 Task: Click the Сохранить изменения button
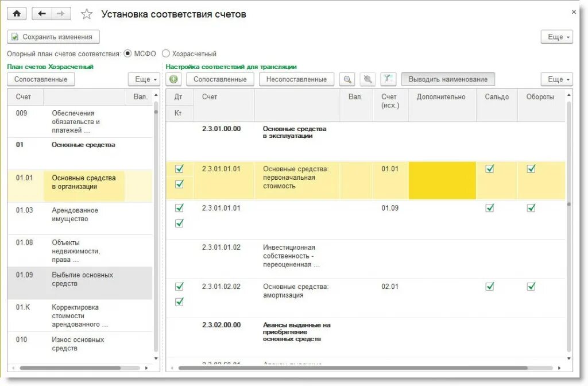click(52, 36)
